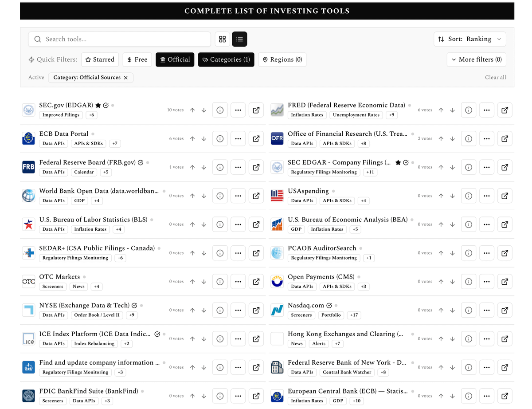Image resolution: width=532 pixels, height=409 pixels.
Task: Open the Categories (1) filter dropdown
Action: pos(226,59)
